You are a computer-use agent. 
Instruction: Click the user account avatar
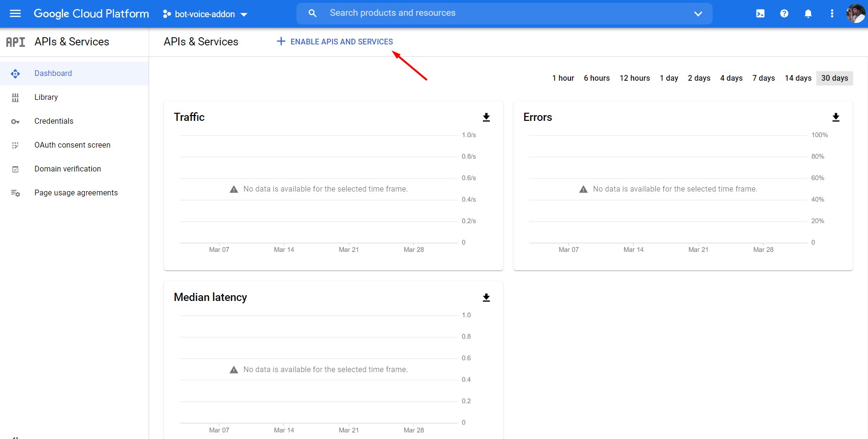(x=855, y=13)
